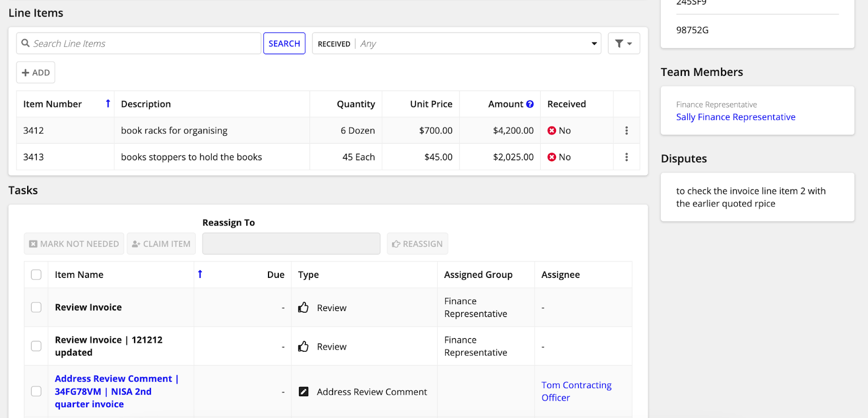Click the tasks Item Name sort arrow
The height and width of the screenshot is (418, 868).
[200, 274]
